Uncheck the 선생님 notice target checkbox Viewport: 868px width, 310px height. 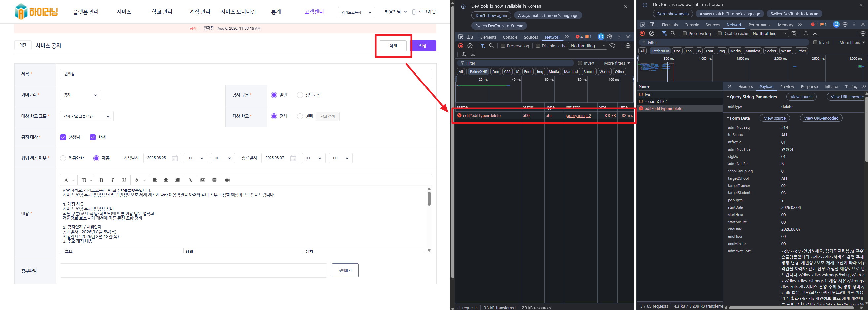[x=63, y=137]
